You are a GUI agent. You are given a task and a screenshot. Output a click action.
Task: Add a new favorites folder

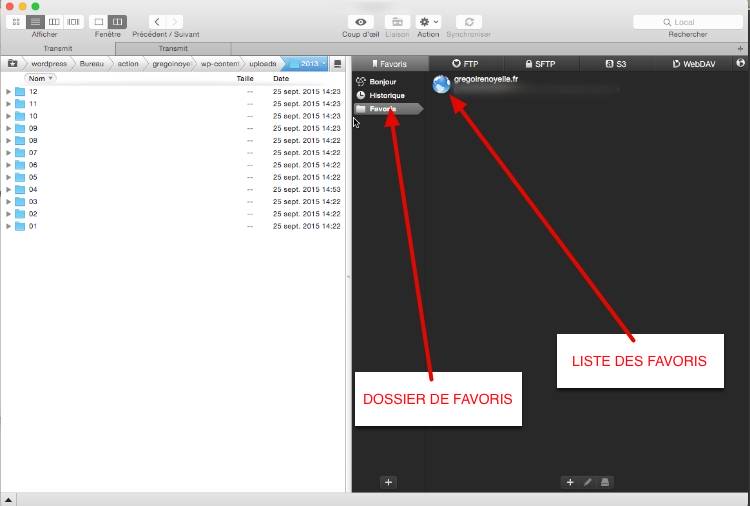click(388, 482)
